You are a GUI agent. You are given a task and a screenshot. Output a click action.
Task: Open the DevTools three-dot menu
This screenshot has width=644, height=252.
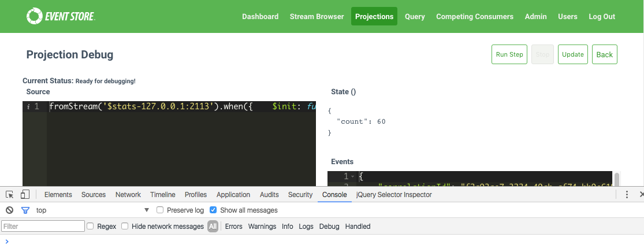(x=627, y=195)
